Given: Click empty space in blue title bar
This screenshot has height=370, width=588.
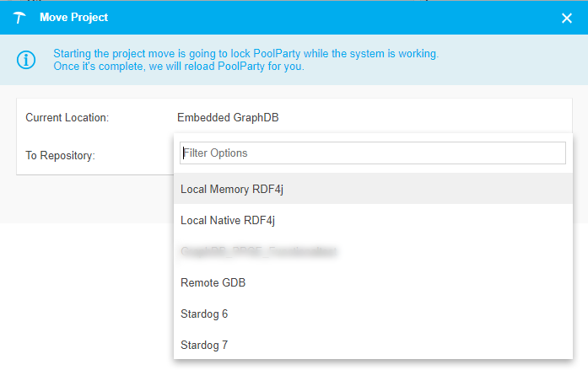Looking at the screenshot, I should coord(337,18).
